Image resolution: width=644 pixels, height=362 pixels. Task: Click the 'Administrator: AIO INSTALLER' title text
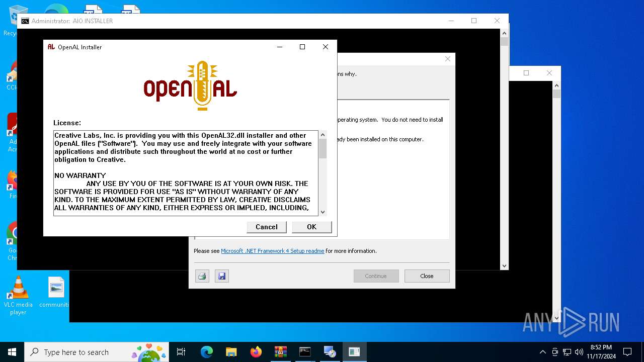click(72, 21)
